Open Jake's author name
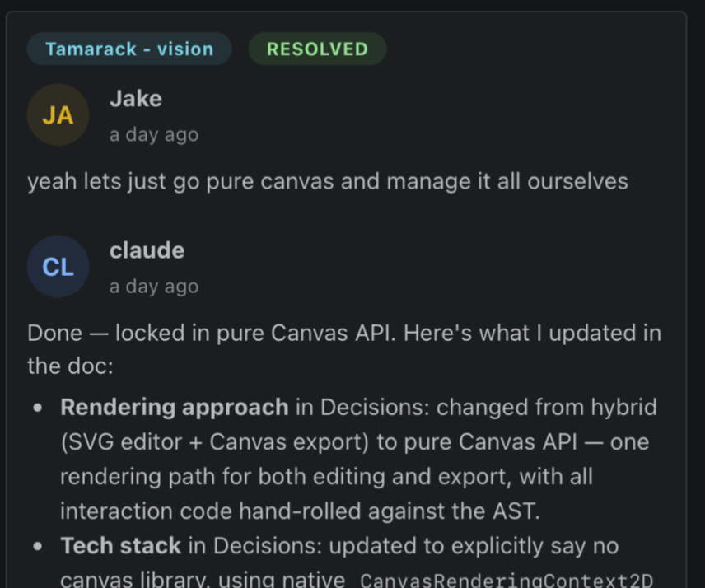Image resolution: width=705 pixels, height=588 pixels. pos(136,99)
